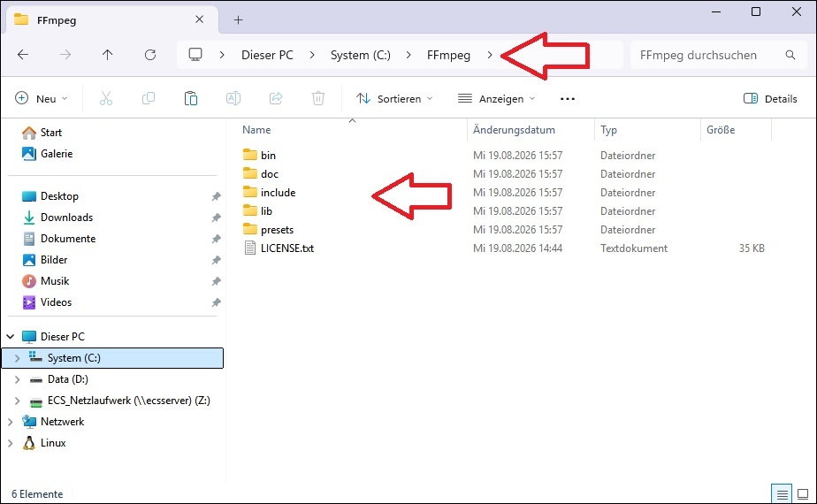Click the 35 KB size cell

point(752,248)
